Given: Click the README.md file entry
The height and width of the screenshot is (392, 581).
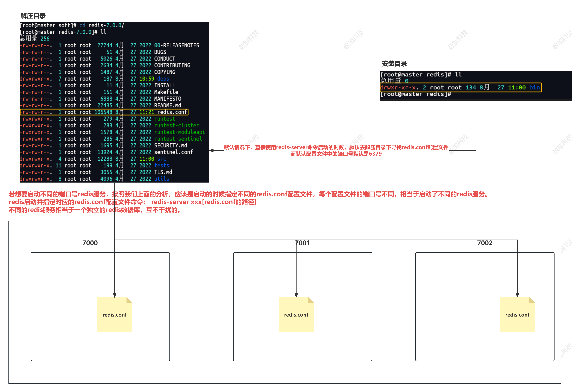Looking at the screenshot, I should pyautogui.click(x=168, y=105).
